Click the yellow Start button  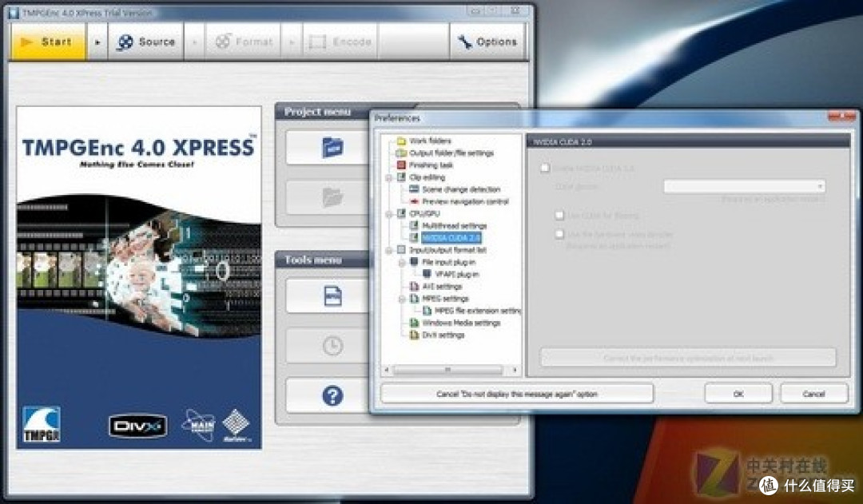pyautogui.click(x=49, y=42)
